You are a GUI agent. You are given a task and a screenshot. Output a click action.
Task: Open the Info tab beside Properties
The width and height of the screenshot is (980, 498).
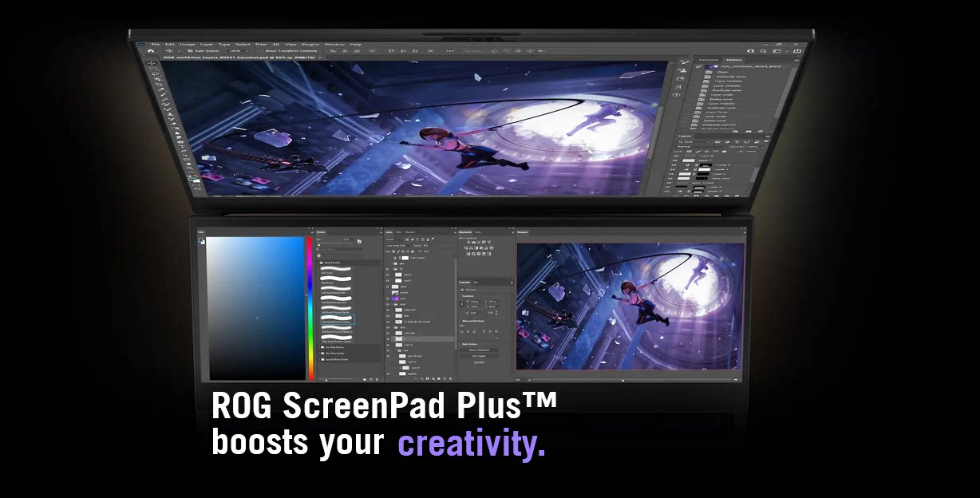tap(476, 283)
